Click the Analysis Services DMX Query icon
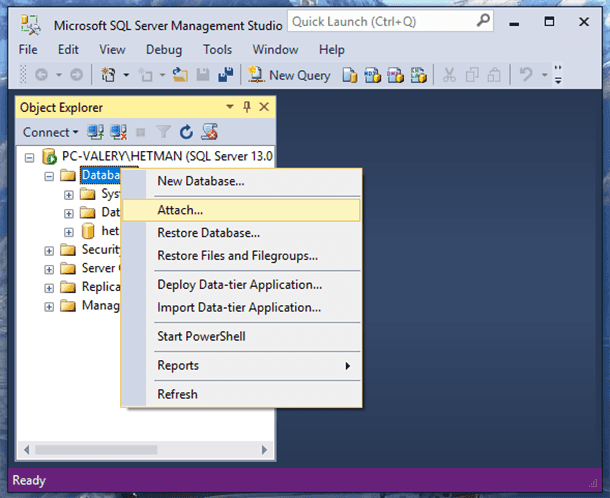The image size is (610, 498). [x=395, y=75]
